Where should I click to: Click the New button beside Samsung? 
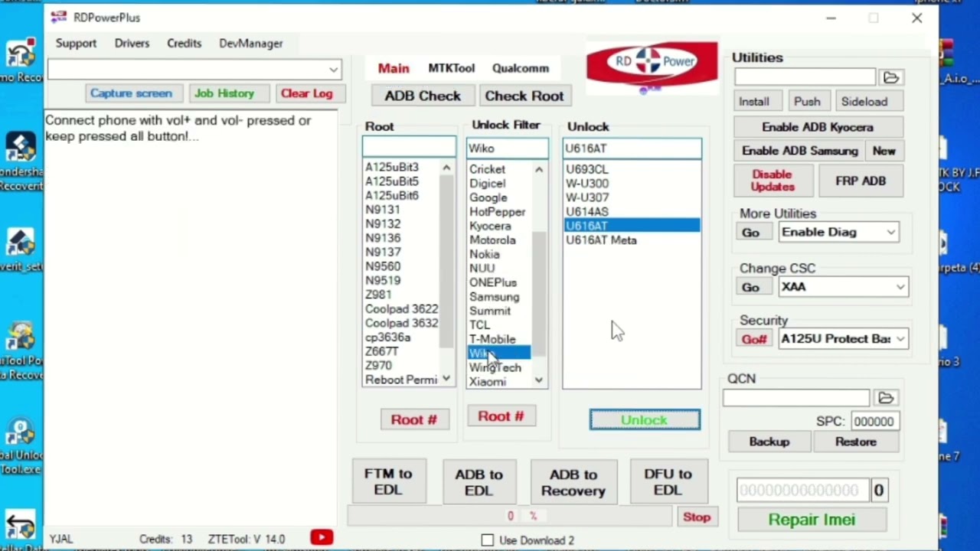click(x=884, y=151)
